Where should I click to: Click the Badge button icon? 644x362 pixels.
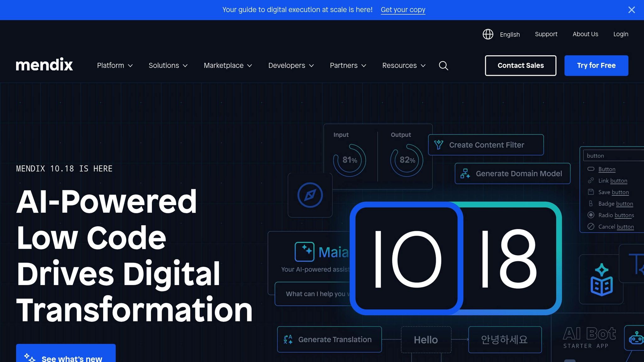click(x=591, y=203)
